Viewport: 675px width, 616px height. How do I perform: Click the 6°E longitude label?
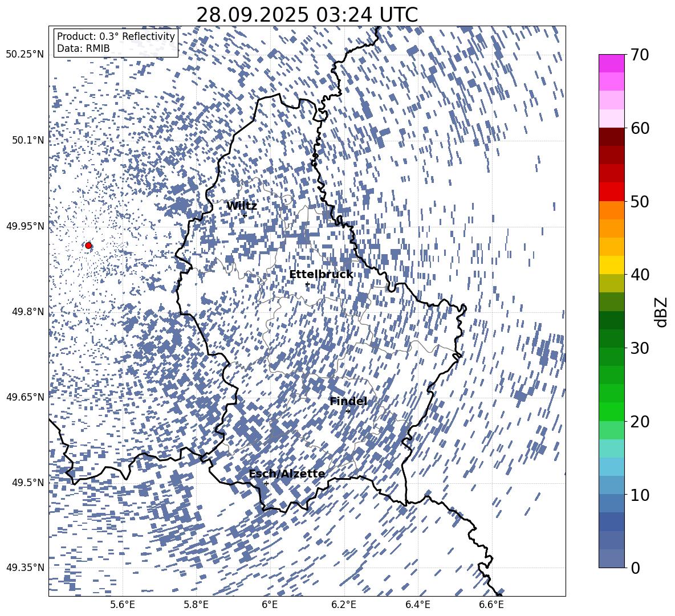(270, 605)
